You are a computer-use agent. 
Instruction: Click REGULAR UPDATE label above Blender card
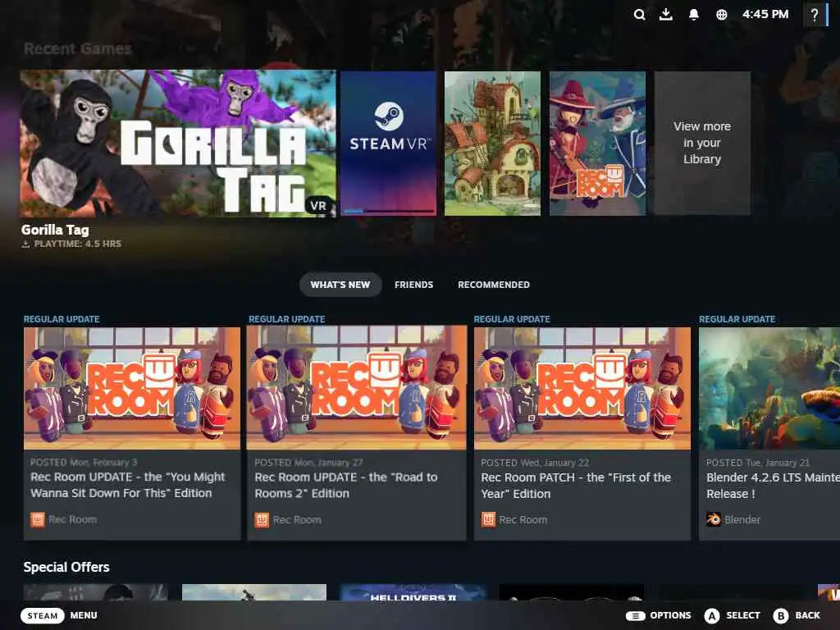737,319
